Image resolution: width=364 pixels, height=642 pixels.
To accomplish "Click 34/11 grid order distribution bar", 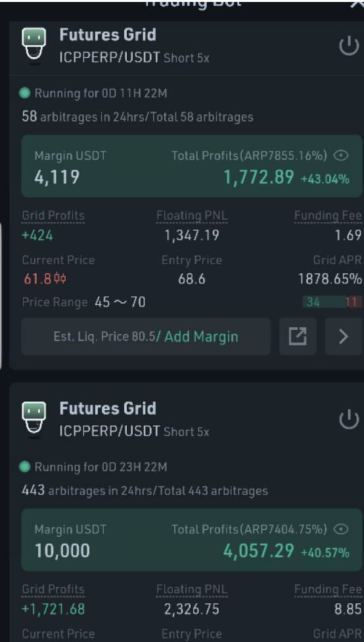I will click(x=332, y=302).
